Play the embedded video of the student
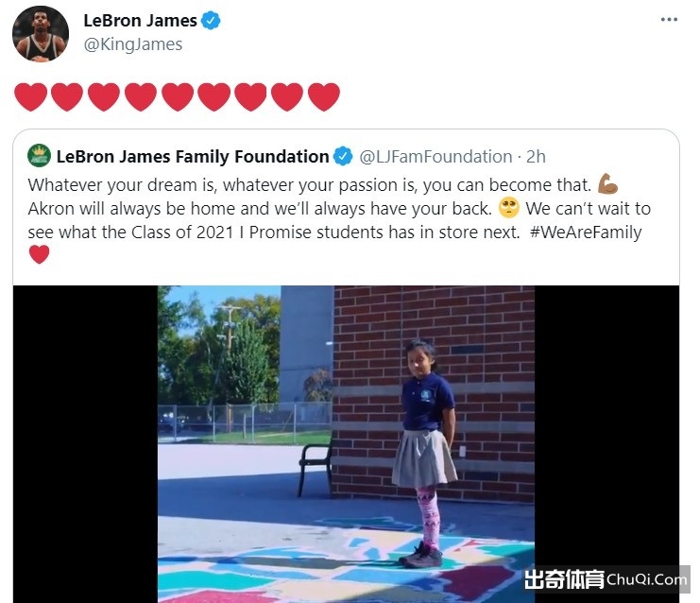Viewport: 700px width, 603px height. click(346, 444)
